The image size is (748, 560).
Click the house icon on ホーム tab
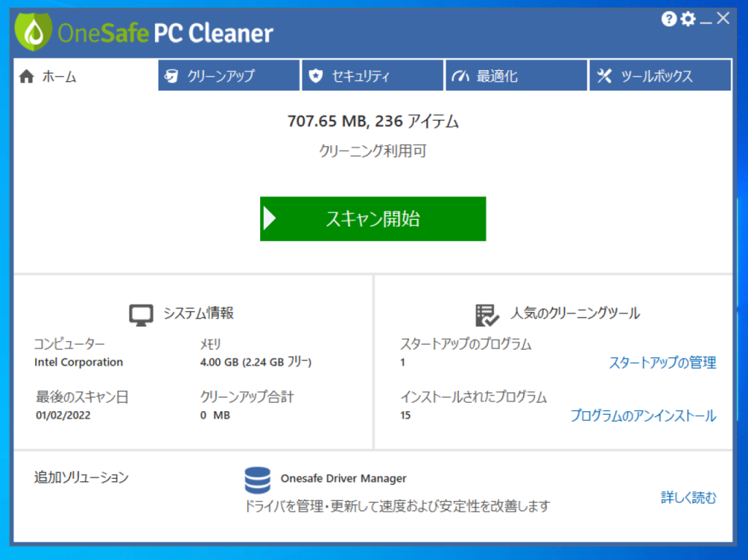point(27,77)
